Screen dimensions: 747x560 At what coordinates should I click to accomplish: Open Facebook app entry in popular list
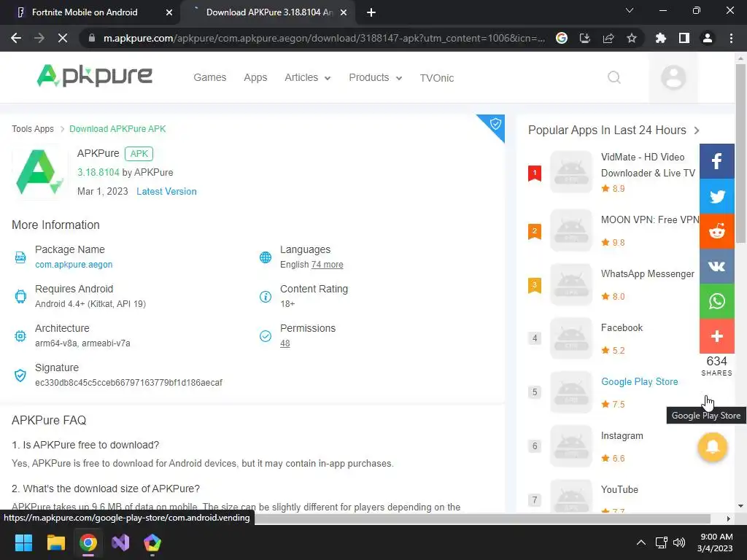point(622,327)
